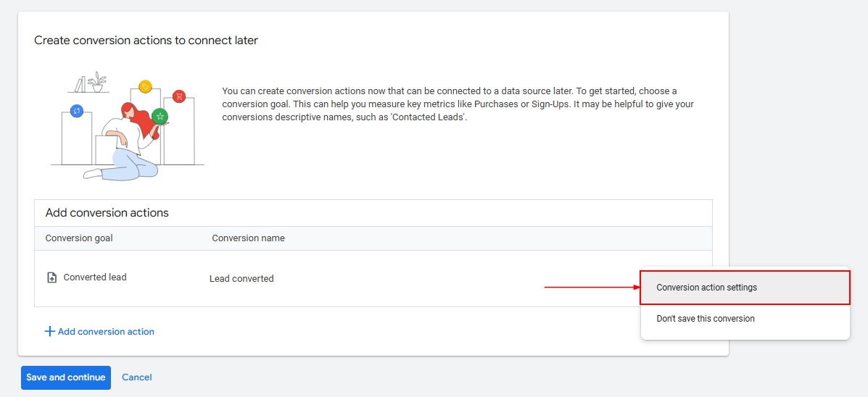The width and height of the screenshot is (868, 397).
Task: Click the Add conversion actions section heading
Action: point(107,213)
